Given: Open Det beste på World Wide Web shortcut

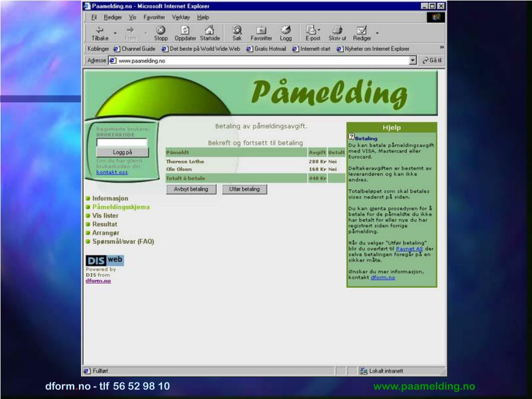Looking at the screenshot, I should [x=201, y=49].
